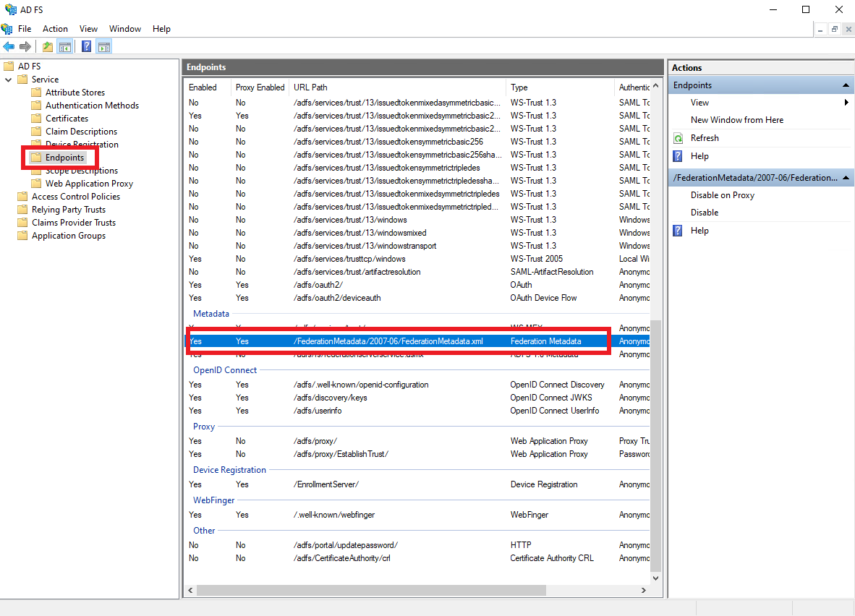This screenshot has width=855, height=616.
Task: Toggle the console tree using its toolbar icon
Action: (x=65, y=46)
